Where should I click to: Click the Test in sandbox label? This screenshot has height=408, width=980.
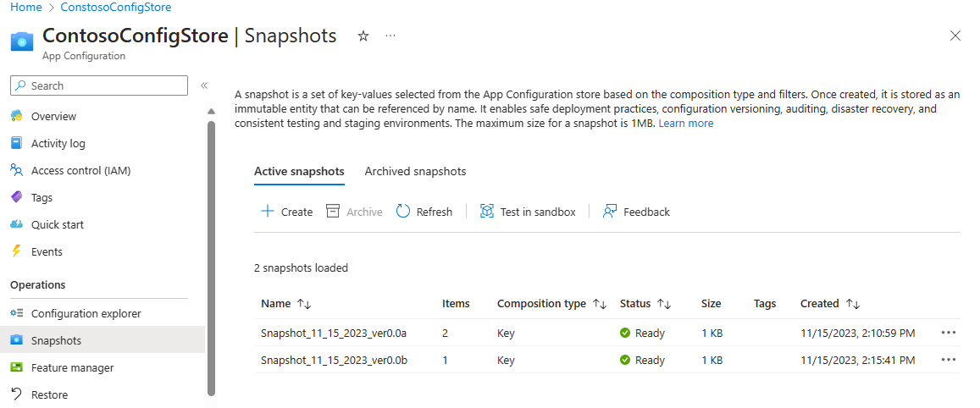tap(538, 212)
